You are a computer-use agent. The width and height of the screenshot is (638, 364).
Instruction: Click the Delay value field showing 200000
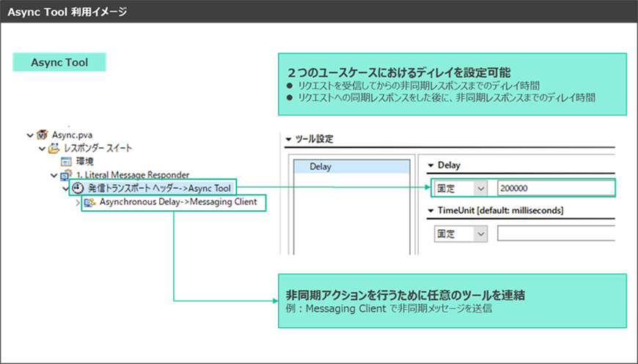pos(554,188)
